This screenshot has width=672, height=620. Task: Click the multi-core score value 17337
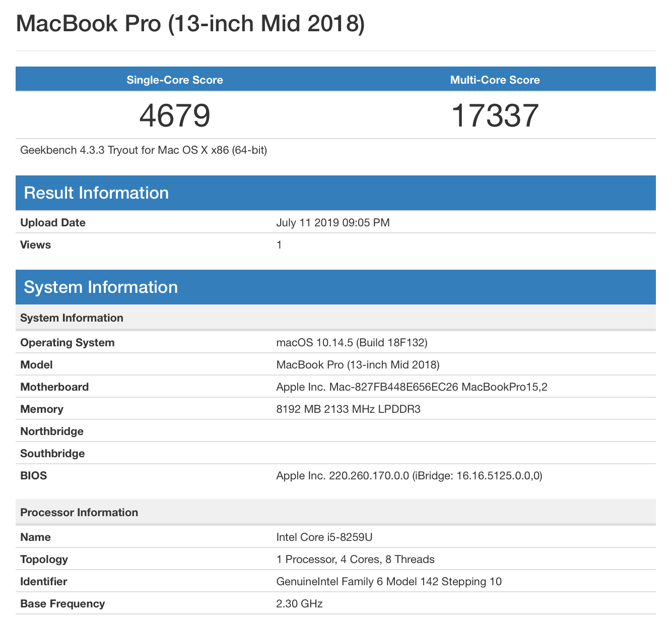point(495,115)
